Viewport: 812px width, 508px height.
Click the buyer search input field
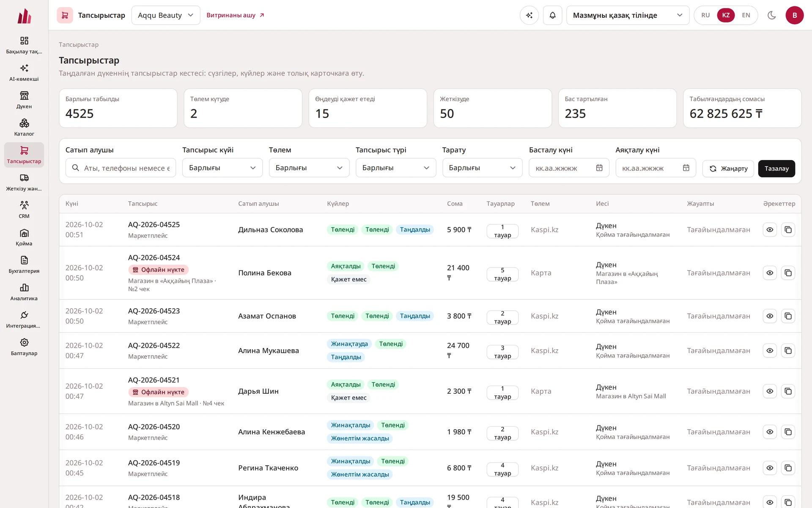tap(121, 168)
